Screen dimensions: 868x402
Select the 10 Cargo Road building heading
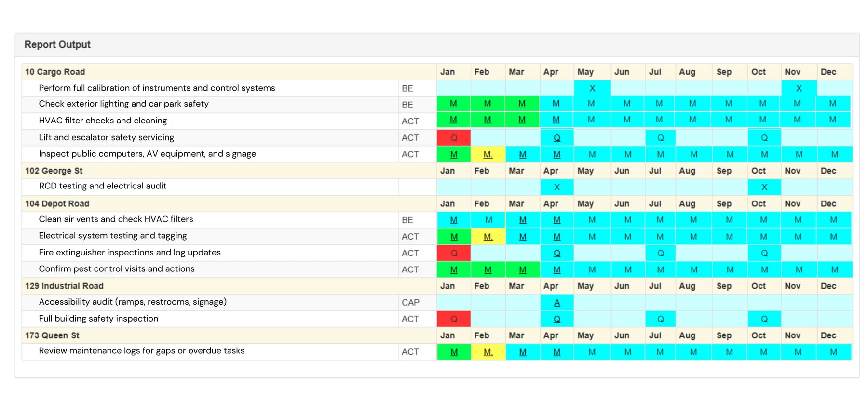click(55, 72)
